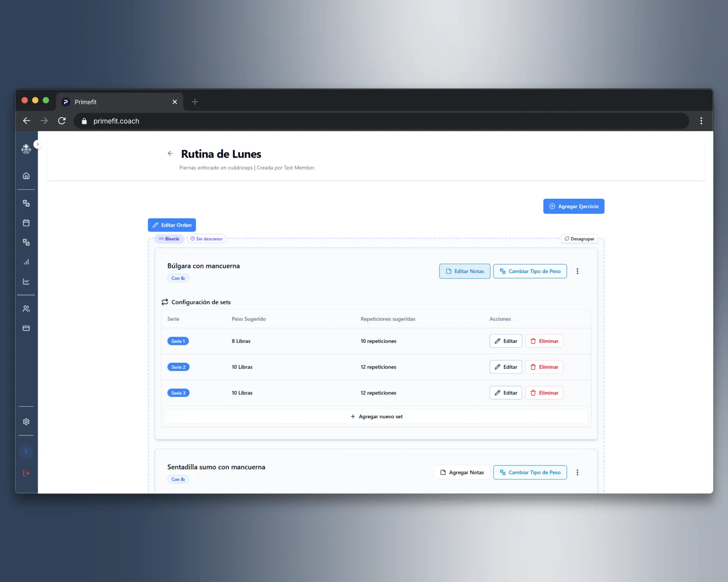Click the Sin descanso badge
The width and height of the screenshot is (728, 582).
206,239
